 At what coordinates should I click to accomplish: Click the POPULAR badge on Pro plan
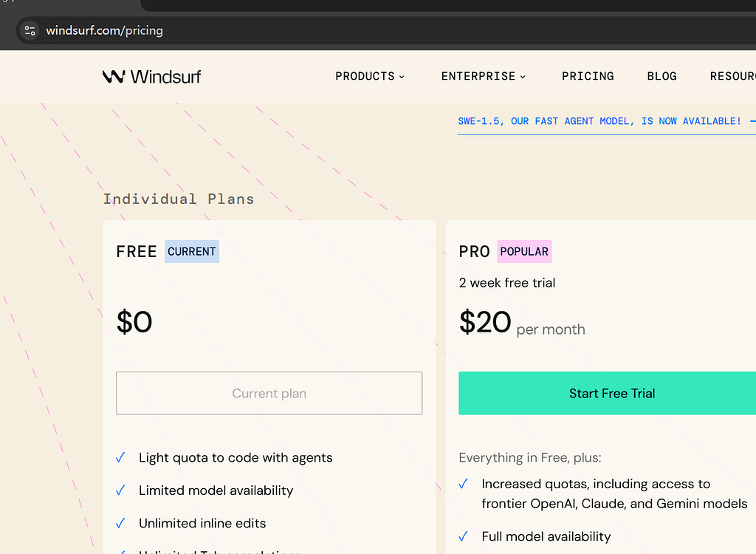click(524, 251)
